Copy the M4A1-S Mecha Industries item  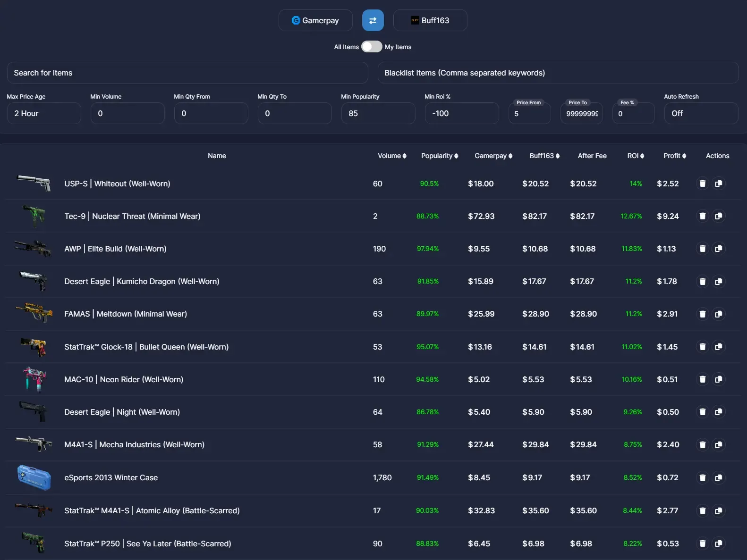tap(719, 444)
